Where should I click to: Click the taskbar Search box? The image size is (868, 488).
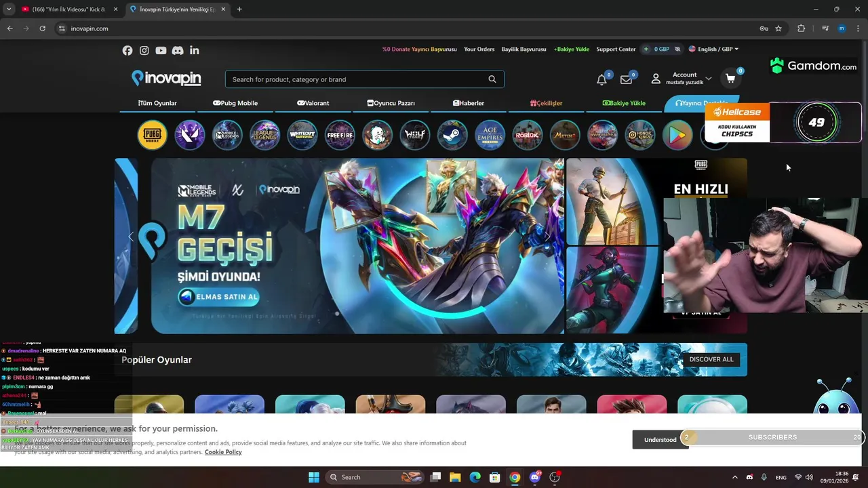375,477
